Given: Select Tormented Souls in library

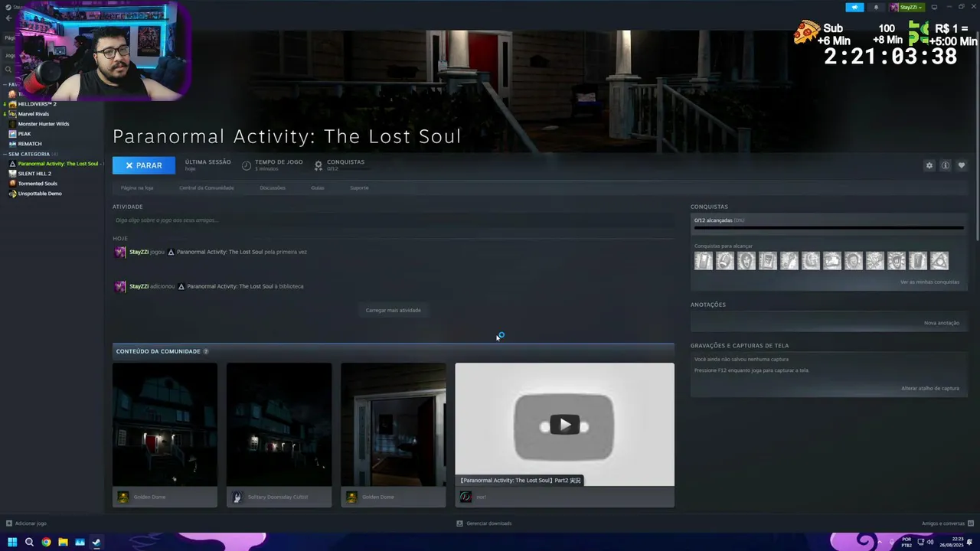Looking at the screenshot, I should 38,183.
